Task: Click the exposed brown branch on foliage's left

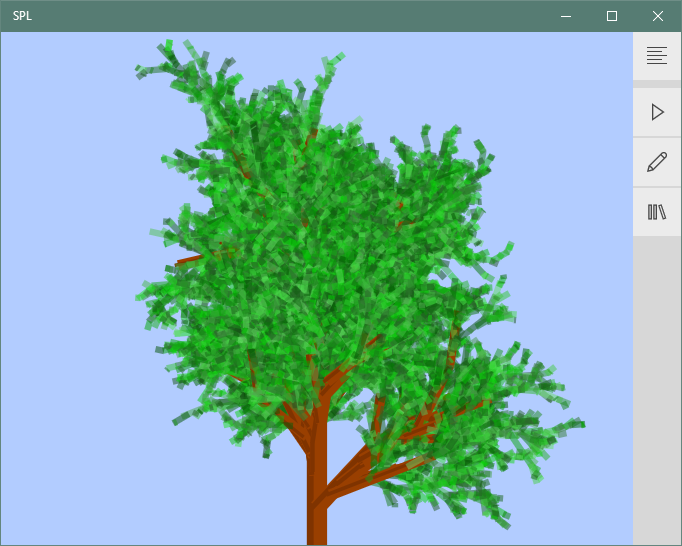Action: pos(188,261)
